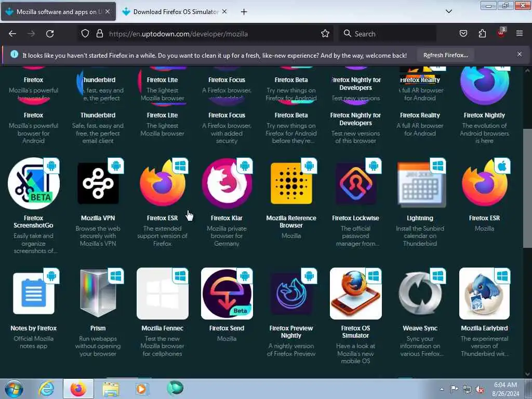Open the Firefox Send app icon
Screen dimensions: 532x399
point(227,294)
